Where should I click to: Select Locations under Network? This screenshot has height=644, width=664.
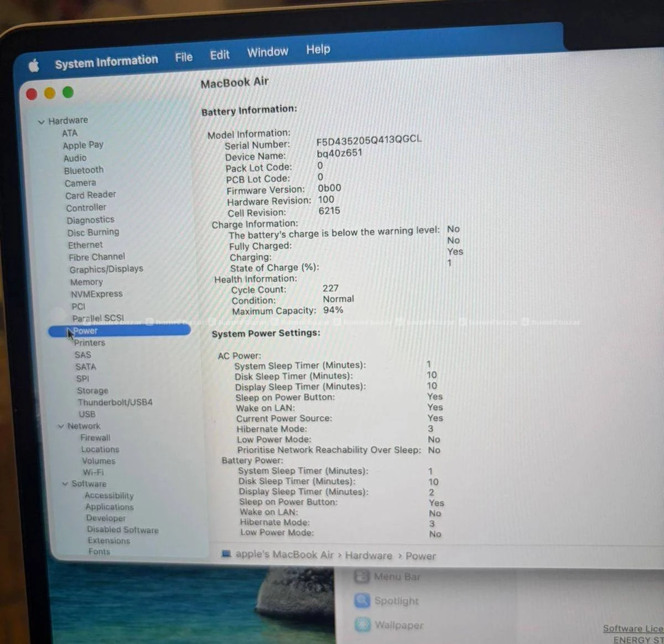coord(100,449)
